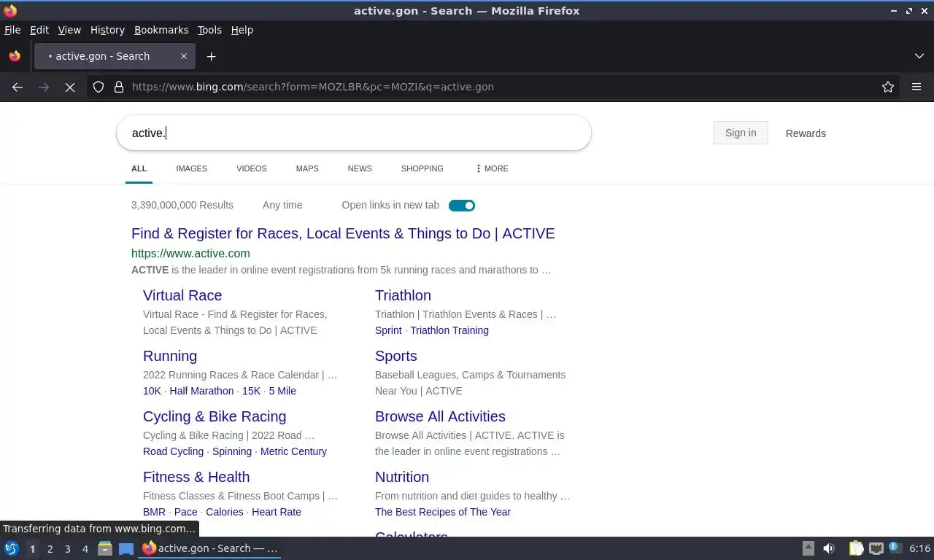Open the Triathlon sitelink

[x=403, y=295]
